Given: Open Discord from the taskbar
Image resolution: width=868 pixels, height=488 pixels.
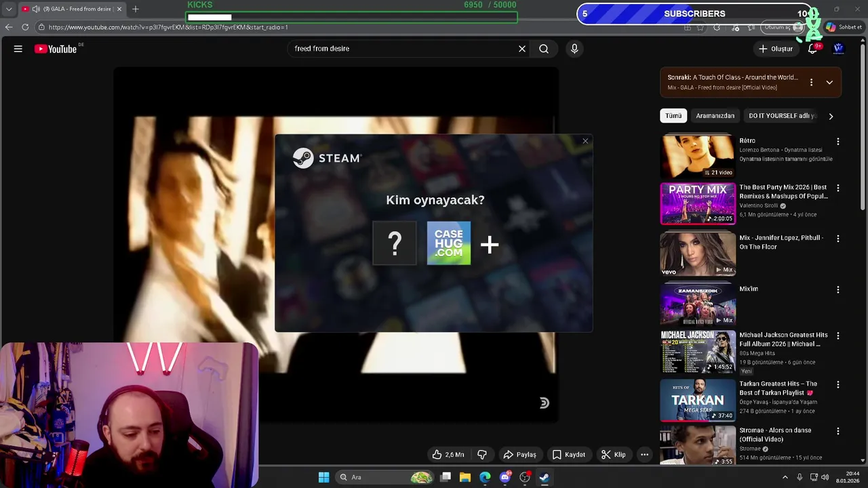Looking at the screenshot, I should [x=505, y=477].
